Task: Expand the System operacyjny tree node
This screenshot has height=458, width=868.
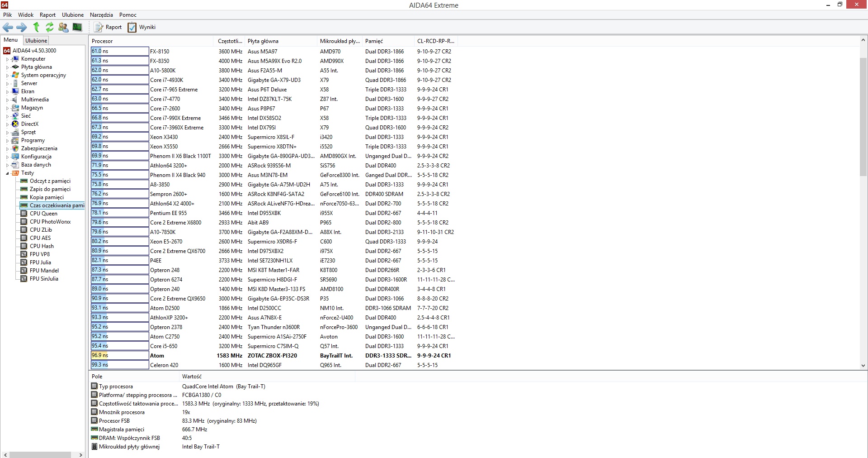Action: 7,75
